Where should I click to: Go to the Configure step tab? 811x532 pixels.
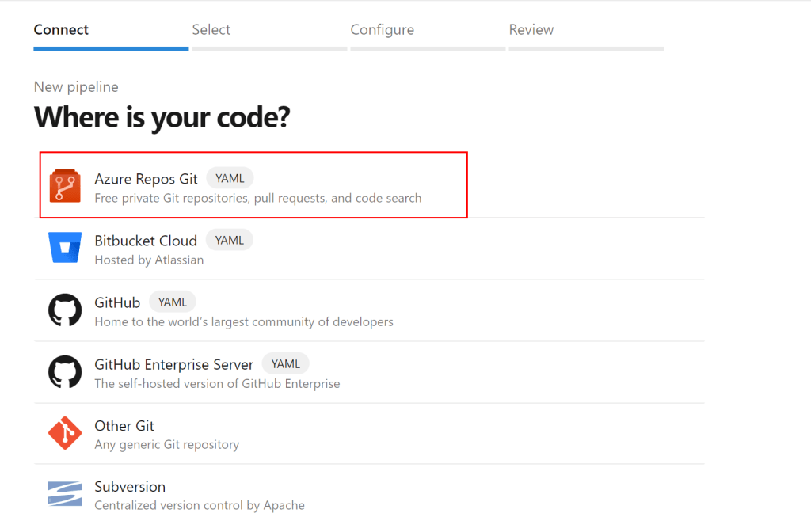click(x=383, y=30)
